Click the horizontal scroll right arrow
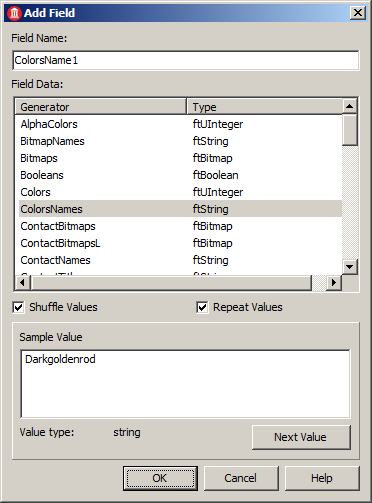372x503 pixels. tap(333, 283)
